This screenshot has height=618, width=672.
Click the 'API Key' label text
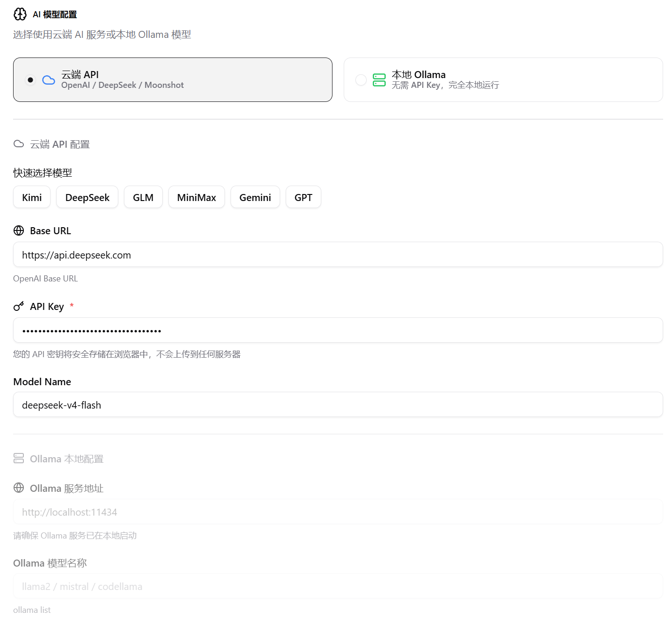tap(47, 307)
